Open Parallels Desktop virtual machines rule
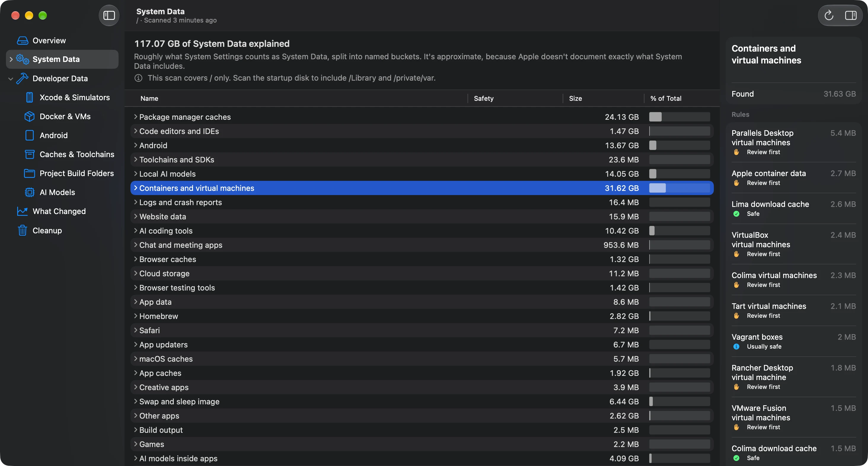Screen dimensions: 868x466 click(x=794, y=142)
